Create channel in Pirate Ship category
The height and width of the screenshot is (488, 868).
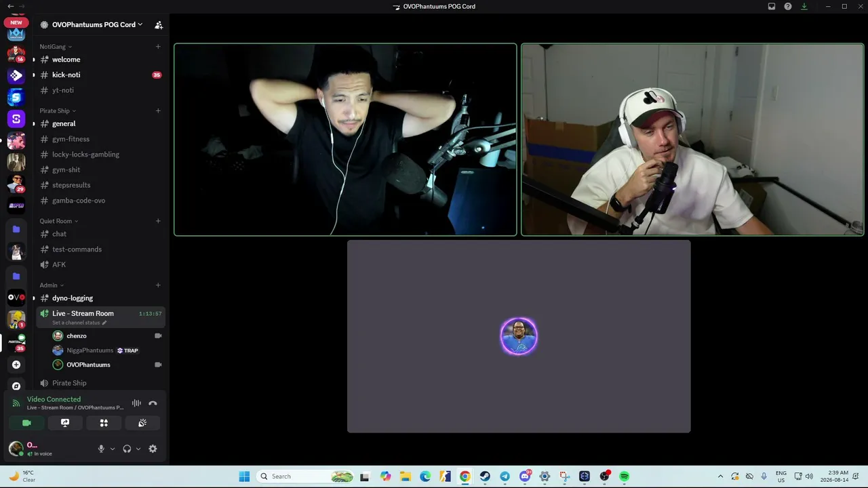[158, 110]
